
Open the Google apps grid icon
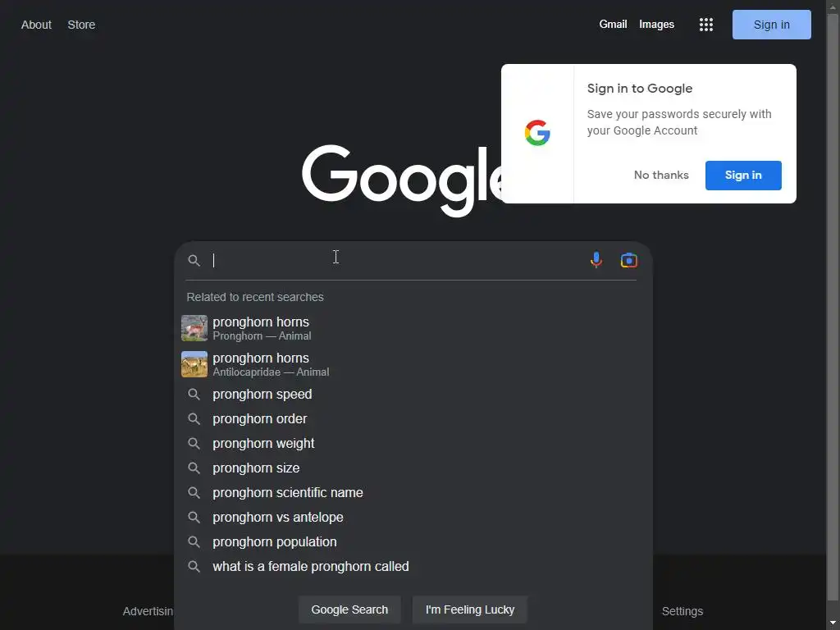pyautogui.click(x=706, y=25)
